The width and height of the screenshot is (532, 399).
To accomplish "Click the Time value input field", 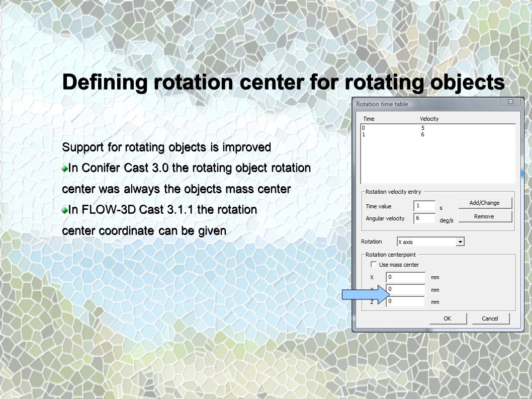I will tap(424, 206).
